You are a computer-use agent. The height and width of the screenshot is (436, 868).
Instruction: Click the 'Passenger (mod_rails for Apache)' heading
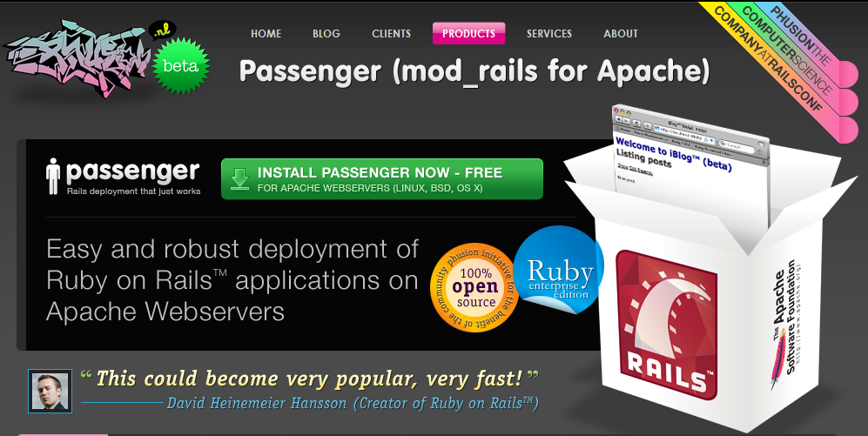pyautogui.click(x=474, y=70)
